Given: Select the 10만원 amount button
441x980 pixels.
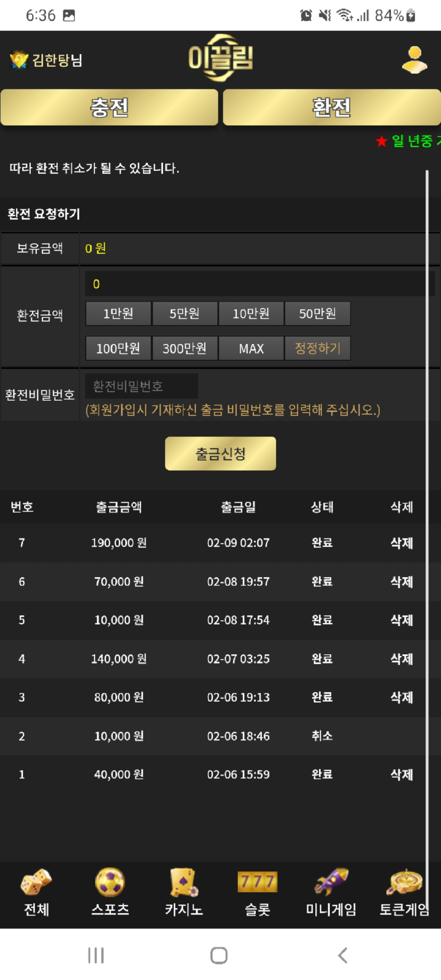Looking at the screenshot, I should (251, 314).
